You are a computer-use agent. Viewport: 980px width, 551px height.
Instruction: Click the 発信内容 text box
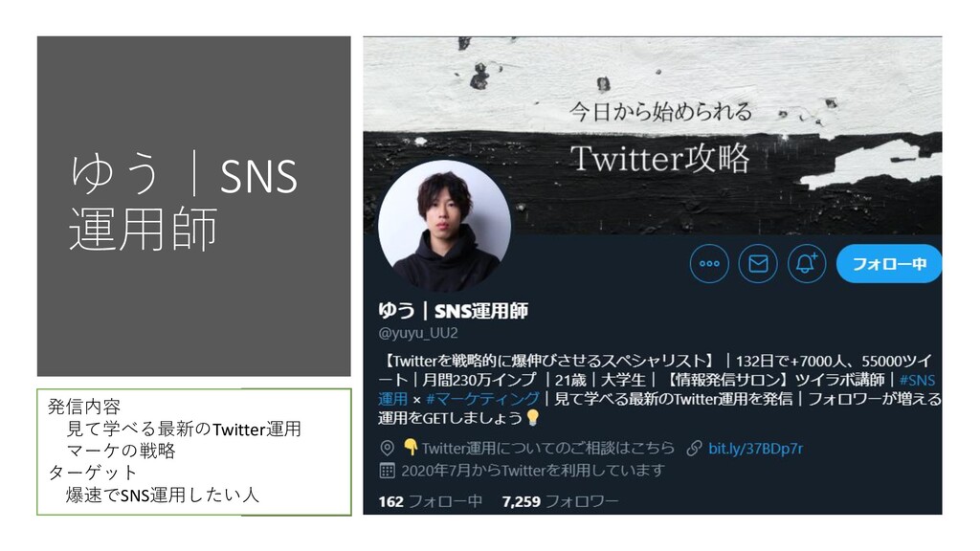[193, 452]
